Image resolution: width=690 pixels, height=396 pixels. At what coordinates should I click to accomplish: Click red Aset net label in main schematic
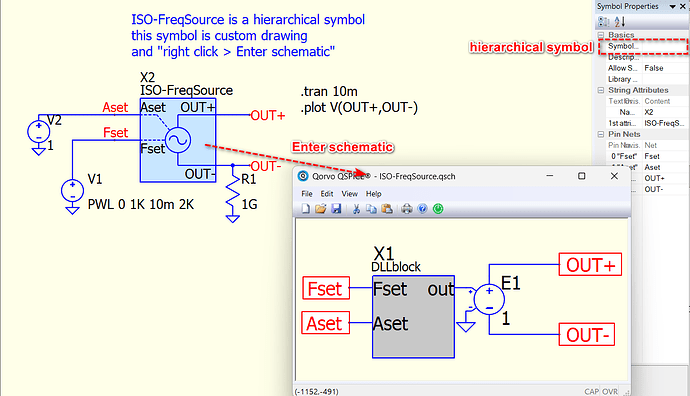pos(115,107)
